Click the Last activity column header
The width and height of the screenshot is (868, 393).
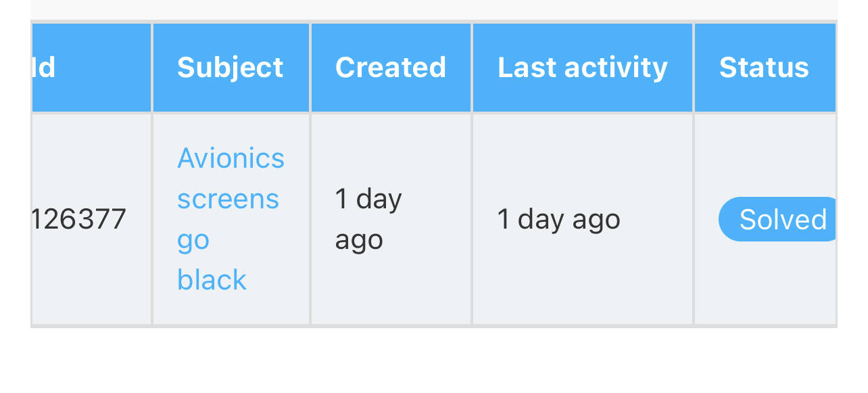582,68
